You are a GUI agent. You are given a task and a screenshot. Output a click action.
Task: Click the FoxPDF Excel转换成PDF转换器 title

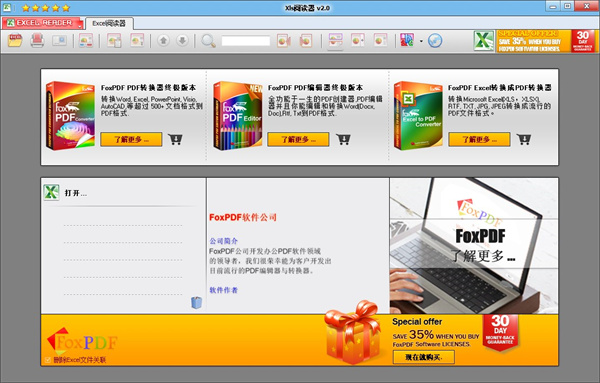click(500, 88)
